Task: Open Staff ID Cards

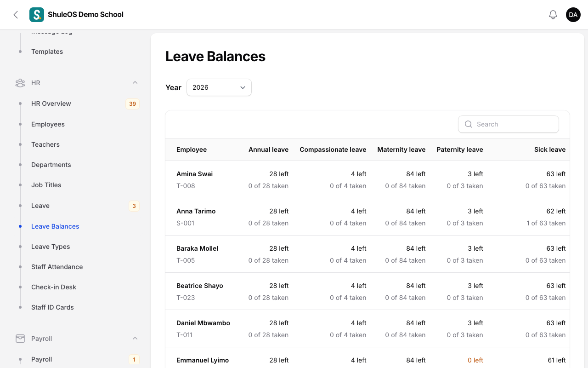Action: click(52, 307)
